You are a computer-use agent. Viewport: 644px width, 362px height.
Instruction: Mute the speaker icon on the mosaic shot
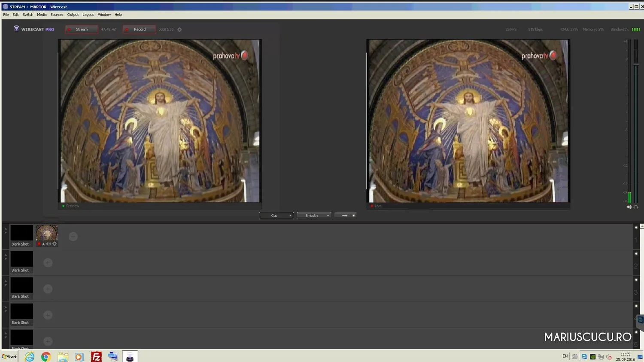pyautogui.click(x=48, y=244)
